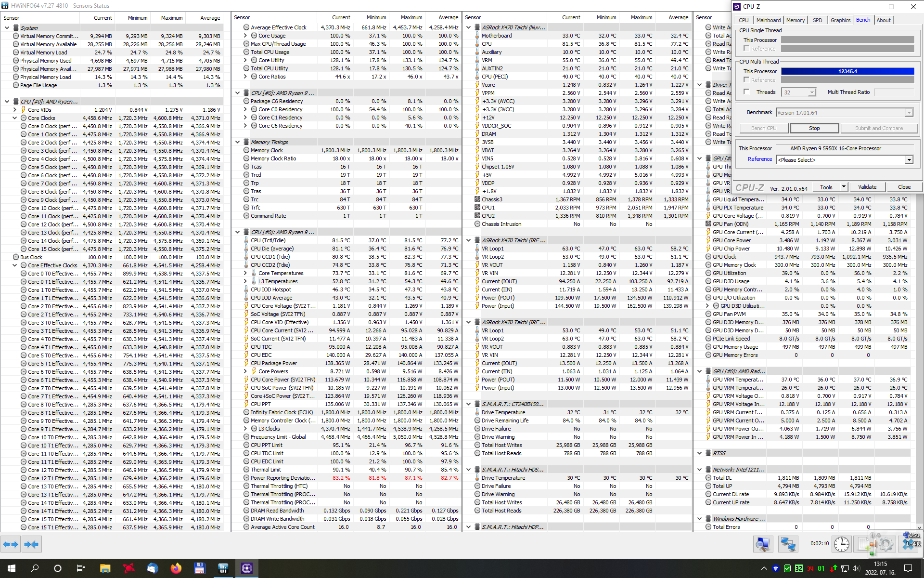Open Cortana from the taskbar

pos(58,568)
